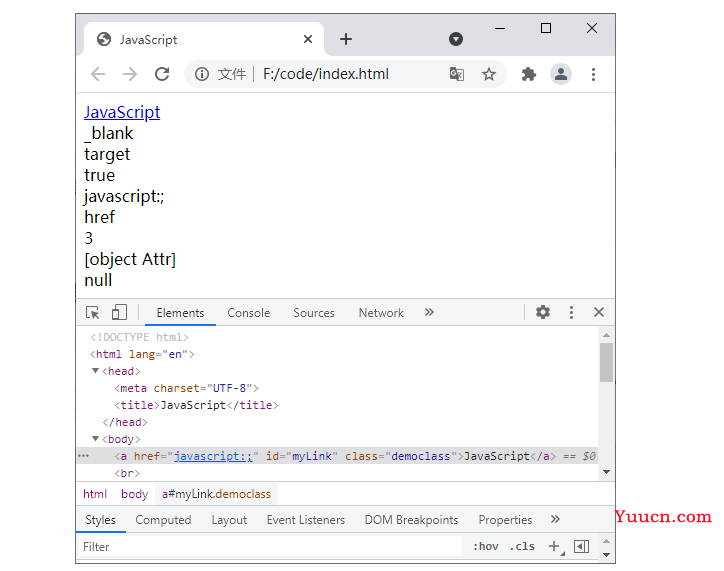The height and width of the screenshot is (571, 724).
Task: Close the DevTools panel
Action: point(599,313)
